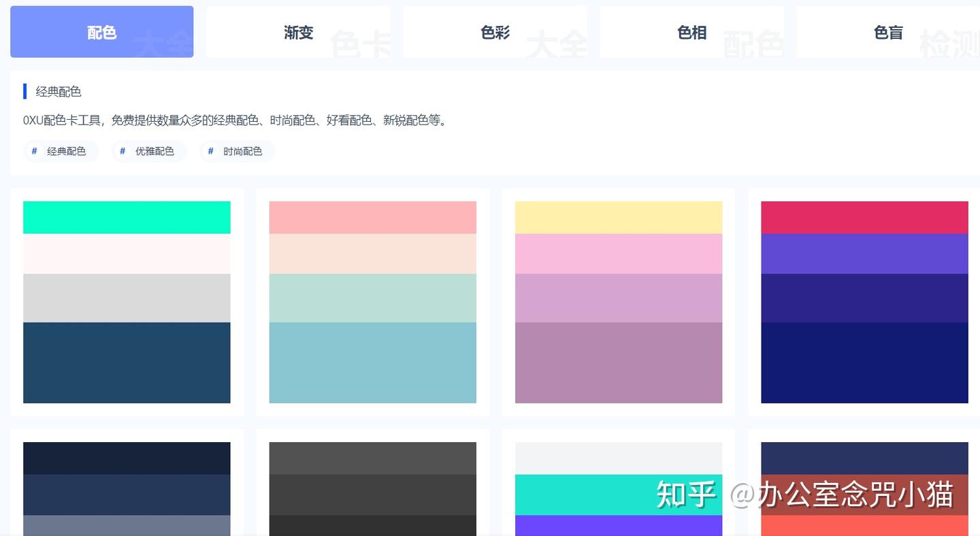Choose the peach cream swatch in second palette

[373, 254]
